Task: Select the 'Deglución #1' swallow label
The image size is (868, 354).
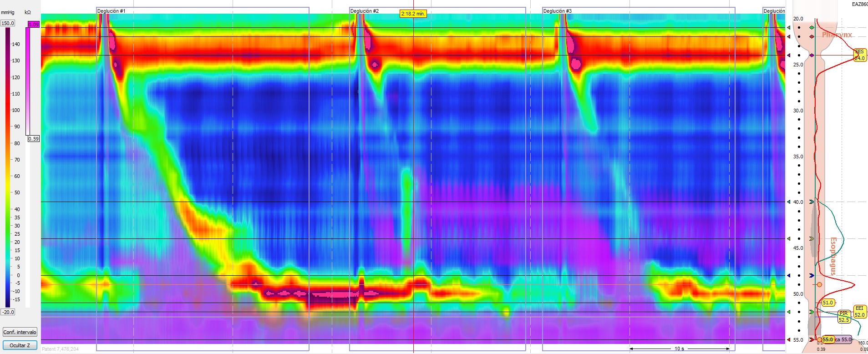Action: point(111,11)
